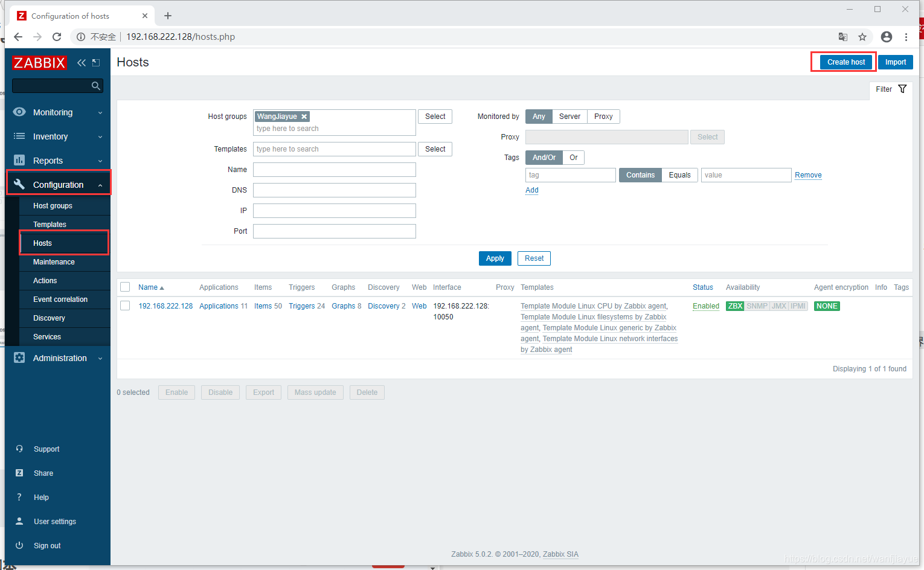Click the User settings person icon
924x570 pixels.
19,521
